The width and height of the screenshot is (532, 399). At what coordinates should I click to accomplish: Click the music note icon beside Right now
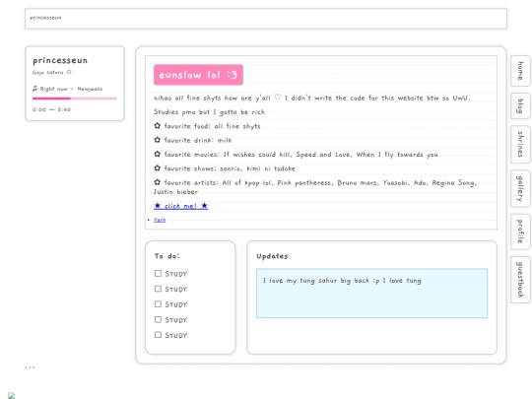click(34, 89)
